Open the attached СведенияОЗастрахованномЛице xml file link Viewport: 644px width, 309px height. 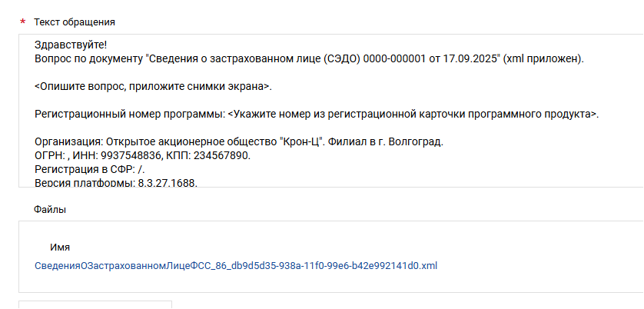pyautogui.click(x=236, y=266)
